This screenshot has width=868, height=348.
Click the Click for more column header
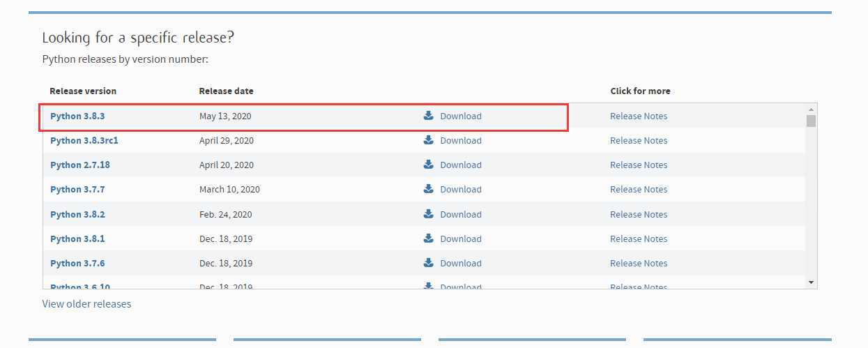640,91
